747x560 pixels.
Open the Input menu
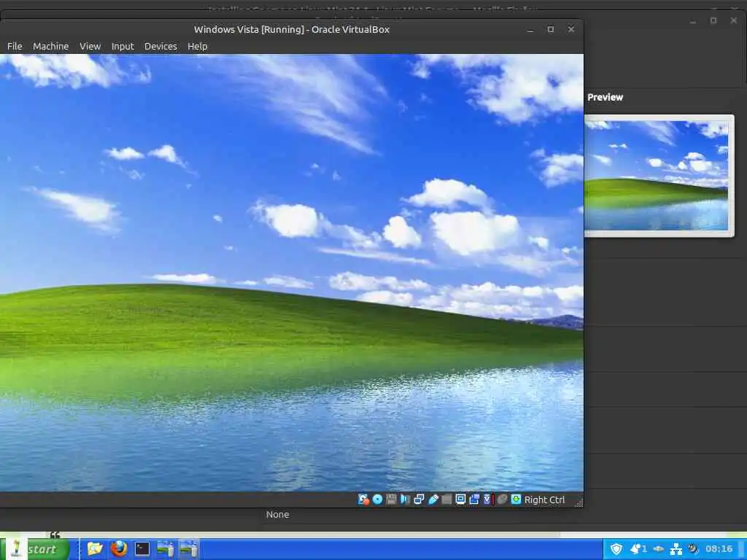coord(123,46)
